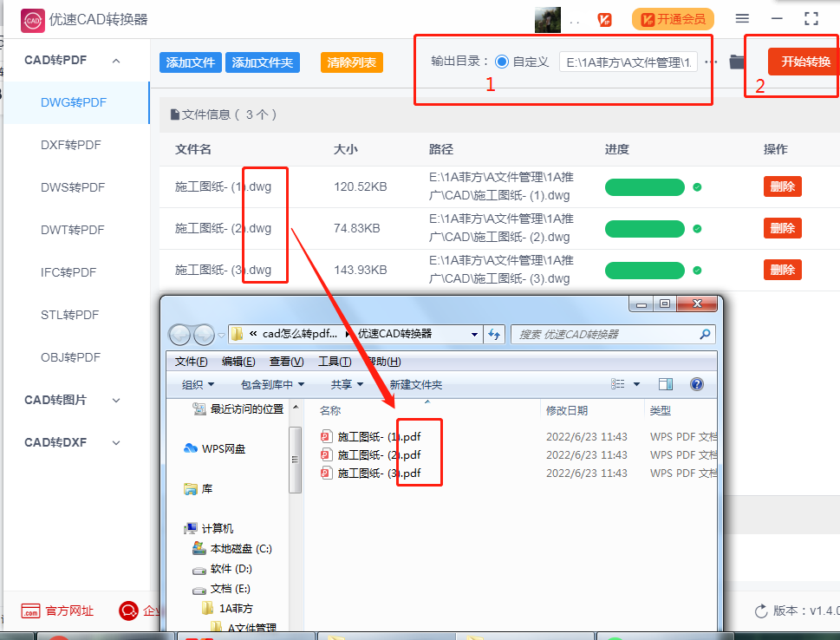Select the file 施工图纸- (1).pdf
Viewport: 840px width, 640px height.
370,437
